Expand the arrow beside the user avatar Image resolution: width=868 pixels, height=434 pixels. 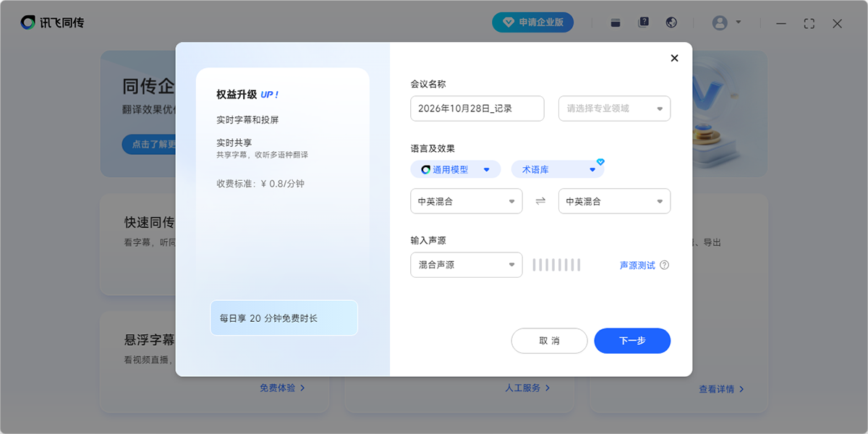click(x=738, y=22)
